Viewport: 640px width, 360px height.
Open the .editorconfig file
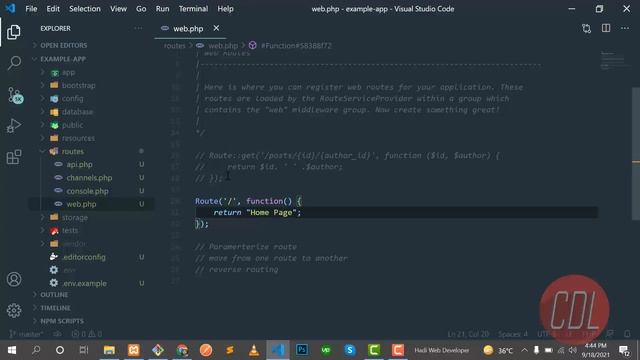coord(84,257)
